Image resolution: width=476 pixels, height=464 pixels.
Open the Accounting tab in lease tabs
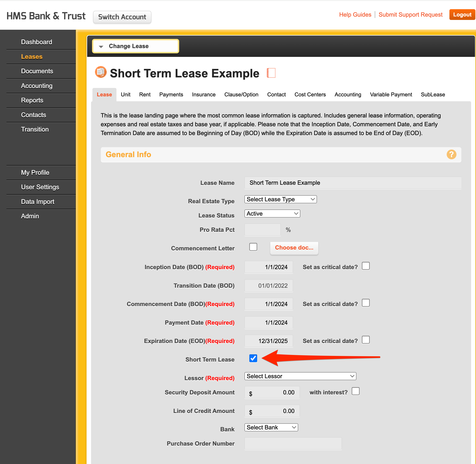tap(348, 95)
